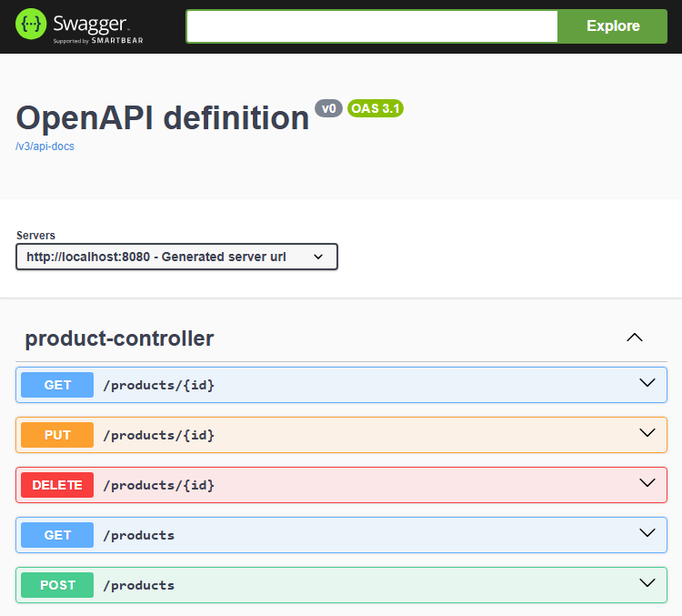This screenshot has height=616, width=682.
Task: Click the v0 version badge
Action: pyautogui.click(x=329, y=108)
